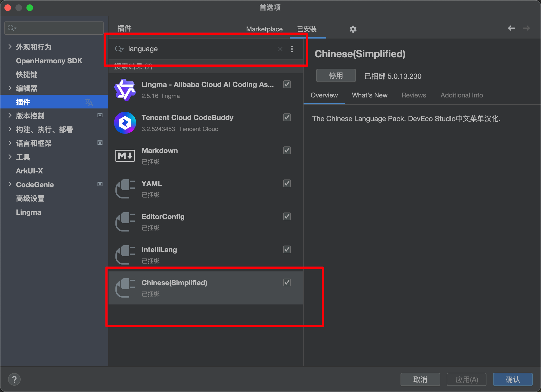Click the Tencent Cloud CodeBuddy logo icon
The width and height of the screenshot is (541, 392).
tap(125, 123)
